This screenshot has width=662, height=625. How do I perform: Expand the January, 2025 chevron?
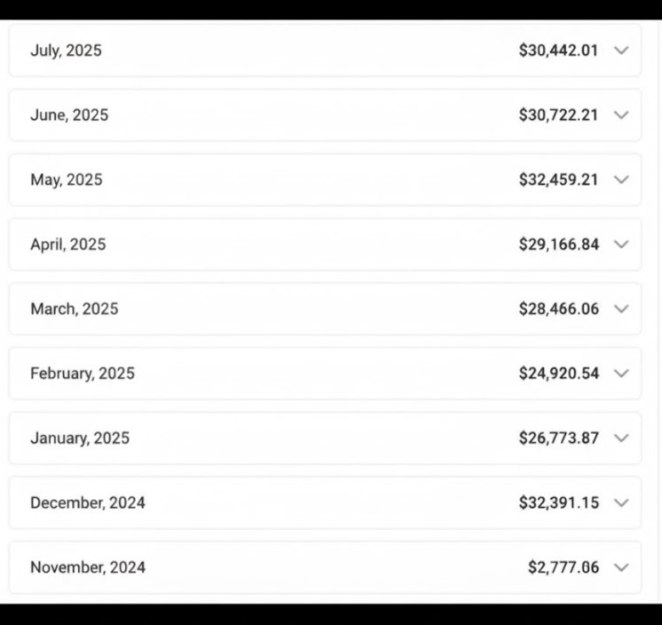coord(621,438)
